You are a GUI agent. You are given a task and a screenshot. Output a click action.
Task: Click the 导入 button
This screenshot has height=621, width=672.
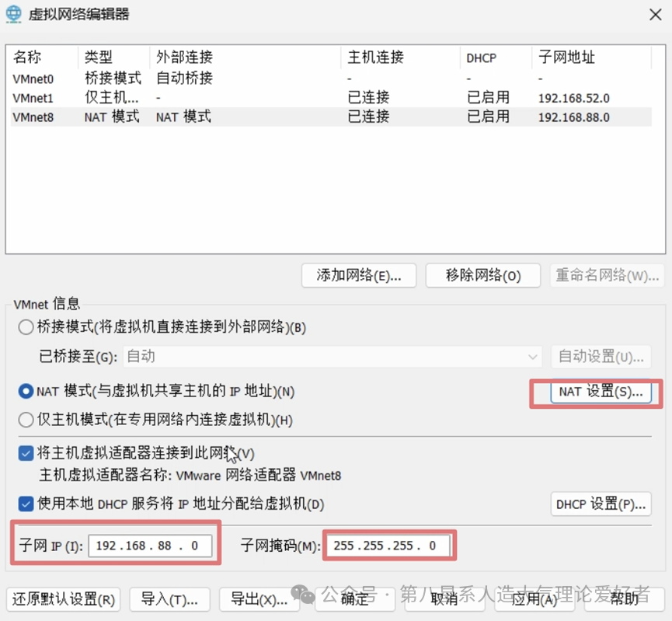point(169,599)
